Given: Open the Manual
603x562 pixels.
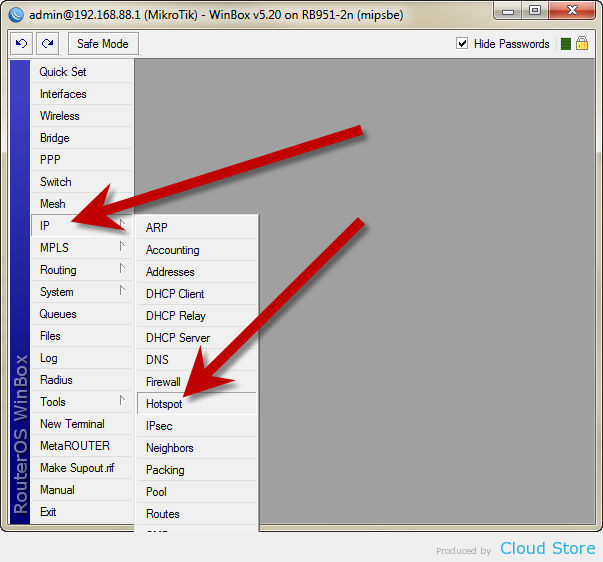Looking at the screenshot, I should tap(82, 490).
